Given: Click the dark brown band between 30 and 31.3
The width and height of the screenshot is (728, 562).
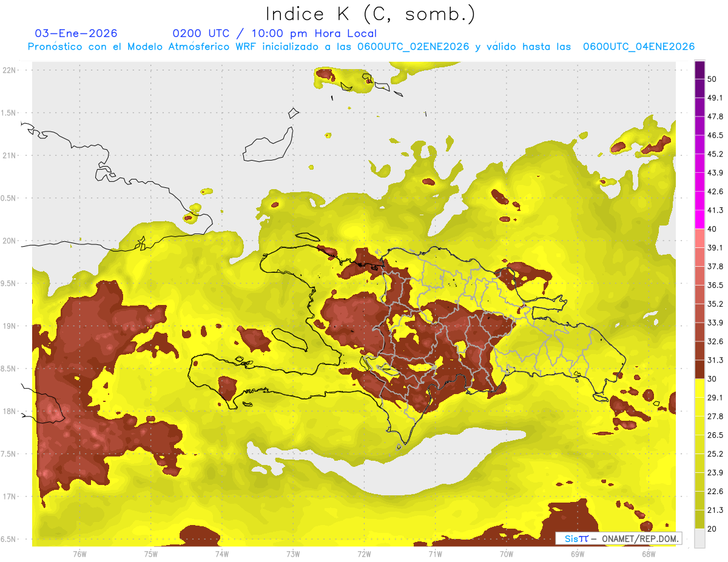Looking at the screenshot, I should click(x=699, y=369).
